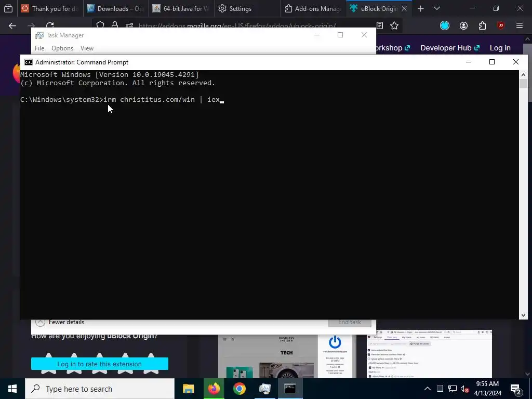Viewport: 532px width, 399px height.
Task: Switch to the "Thank you for do" tab
Action: coord(49,8)
